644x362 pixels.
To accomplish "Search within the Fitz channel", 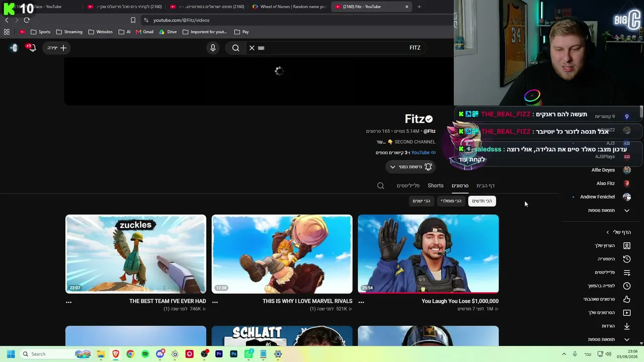I will (x=381, y=186).
